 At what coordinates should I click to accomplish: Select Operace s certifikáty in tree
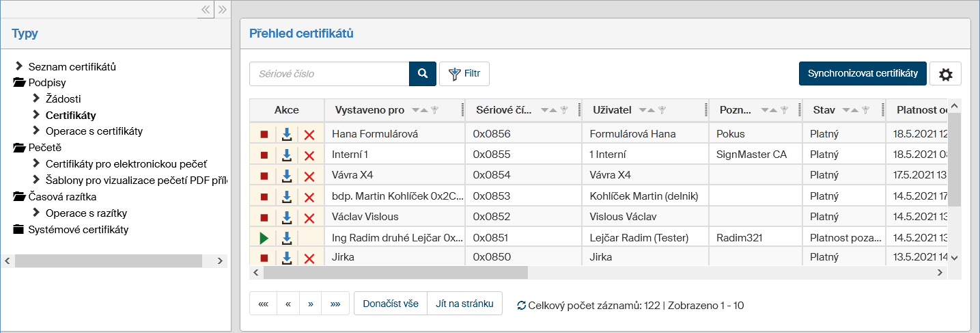click(94, 131)
